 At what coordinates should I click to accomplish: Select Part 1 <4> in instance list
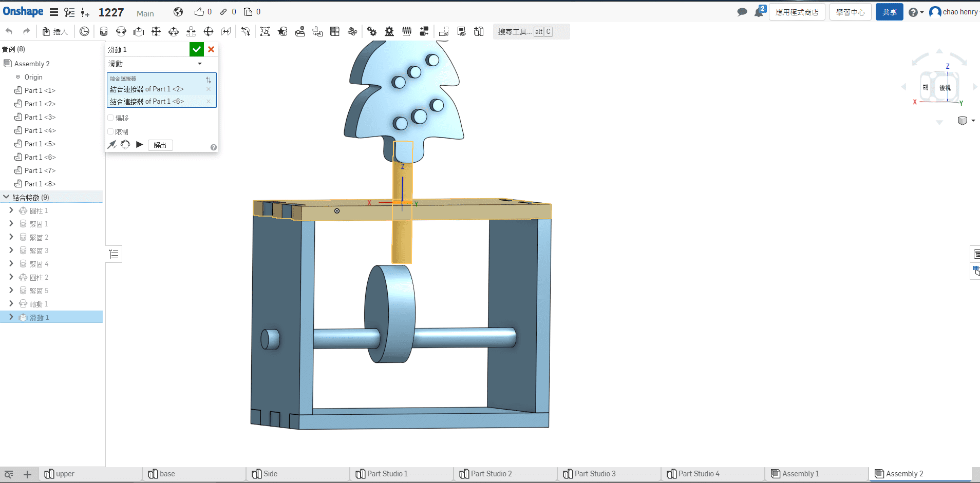coord(40,130)
